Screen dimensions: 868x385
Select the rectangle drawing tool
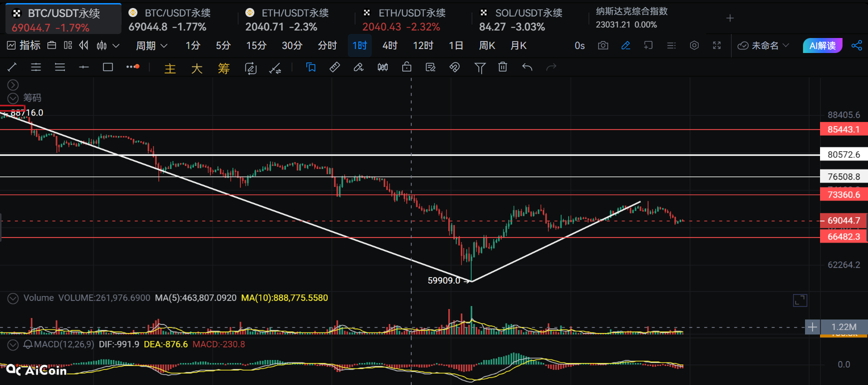pos(108,67)
